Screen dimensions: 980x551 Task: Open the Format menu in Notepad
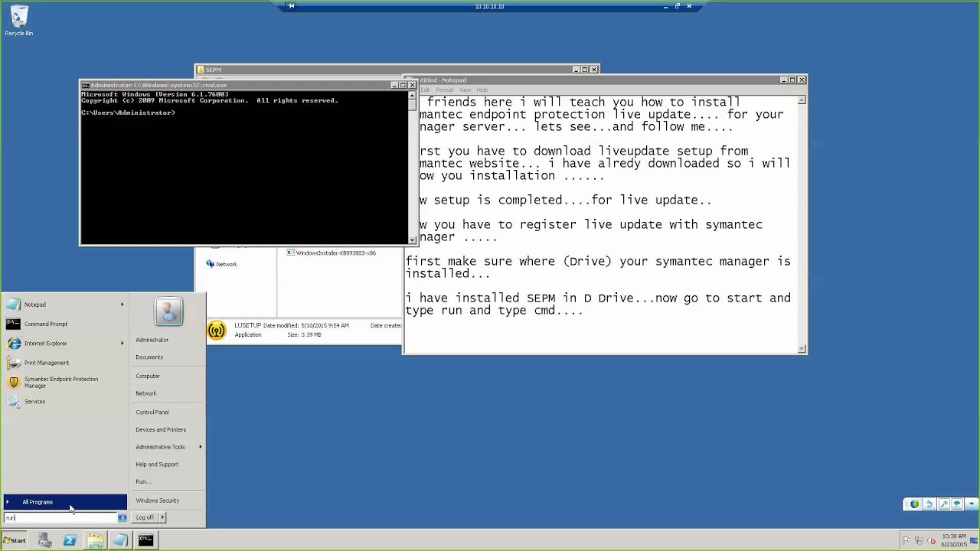[445, 90]
